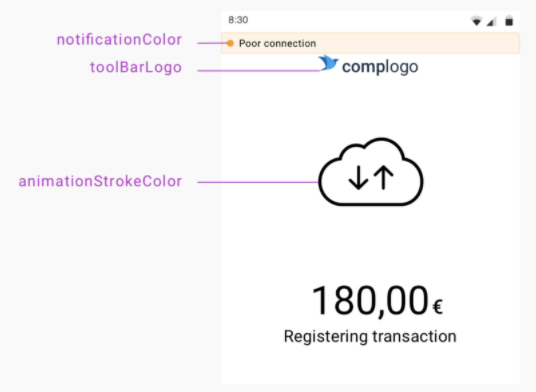Click the battery status icon

click(509, 21)
